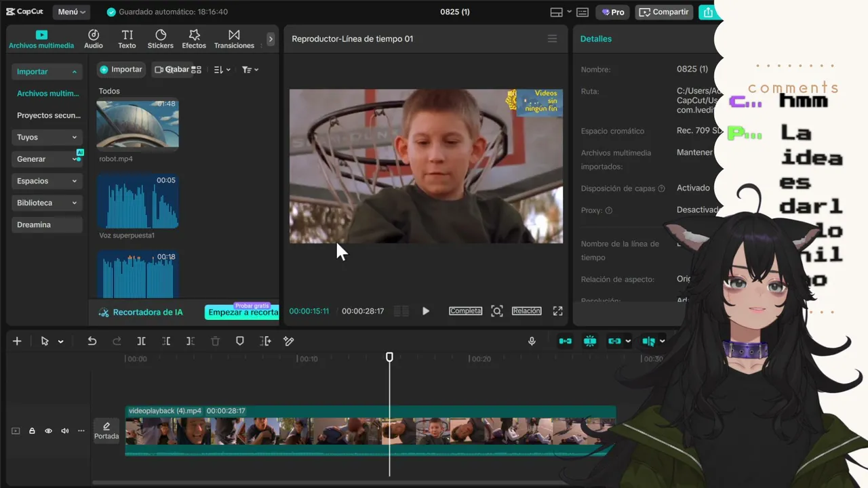Viewport: 868px width, 488px height.
Task: Toggle clip linkage on timeline
Action: [x=614, y=341]
